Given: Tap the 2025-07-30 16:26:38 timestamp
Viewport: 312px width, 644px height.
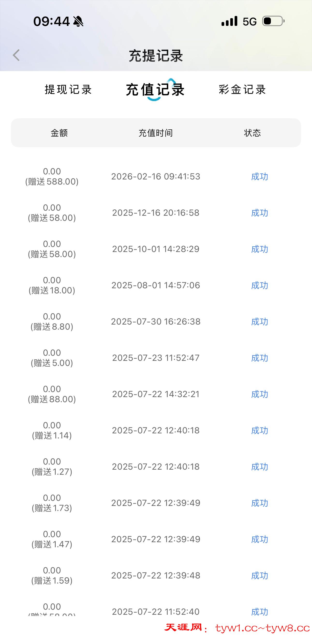Looking at the screenshot, I should pyautogui.click(x=156, y=322).
